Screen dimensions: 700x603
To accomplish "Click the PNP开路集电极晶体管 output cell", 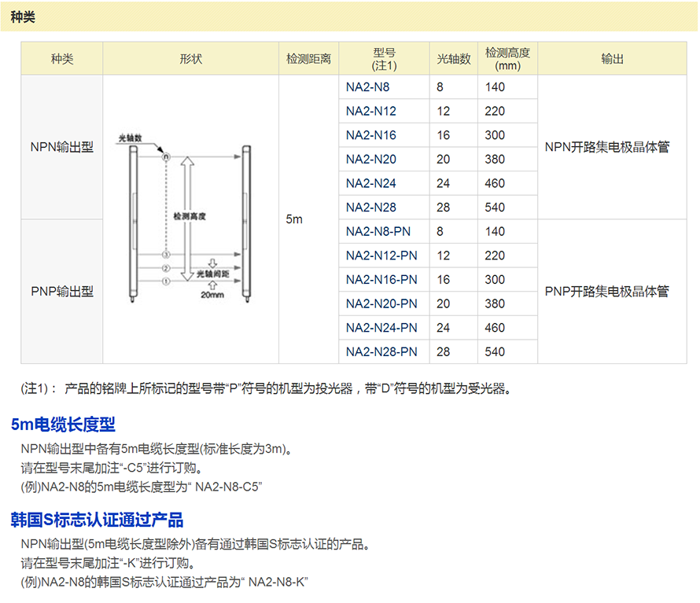I will click(x=607, y=291).
